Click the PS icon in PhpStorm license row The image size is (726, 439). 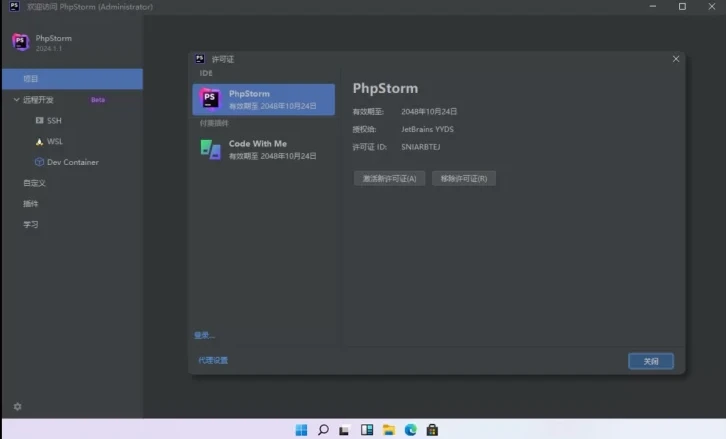[210, 99]
